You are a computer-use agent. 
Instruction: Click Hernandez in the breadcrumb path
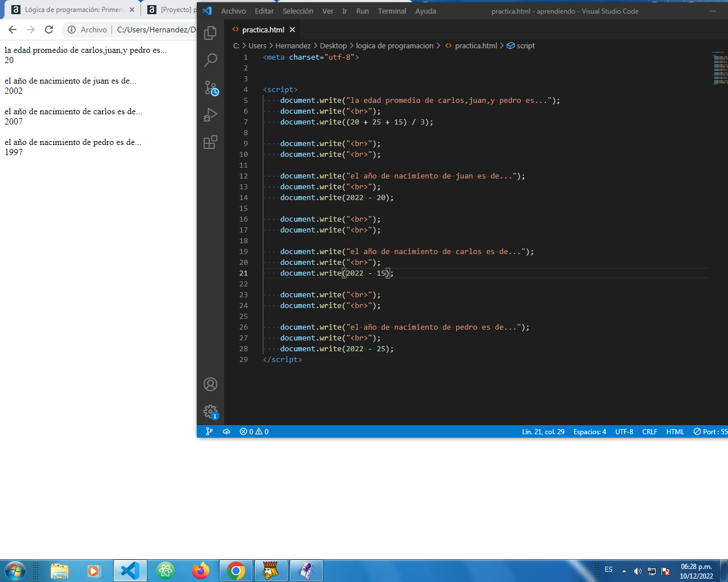(x=293, y=45)
